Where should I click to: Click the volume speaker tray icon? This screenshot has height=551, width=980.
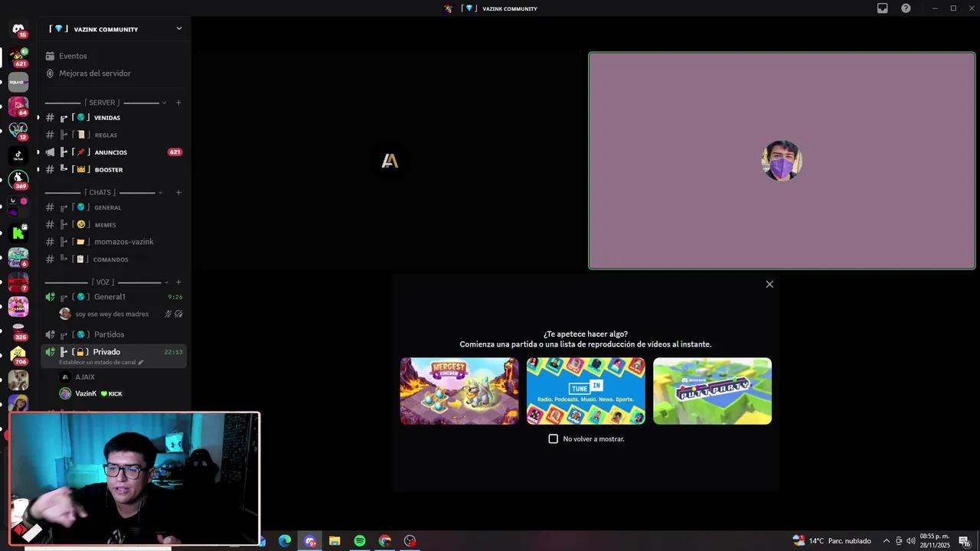click(911, 541)
